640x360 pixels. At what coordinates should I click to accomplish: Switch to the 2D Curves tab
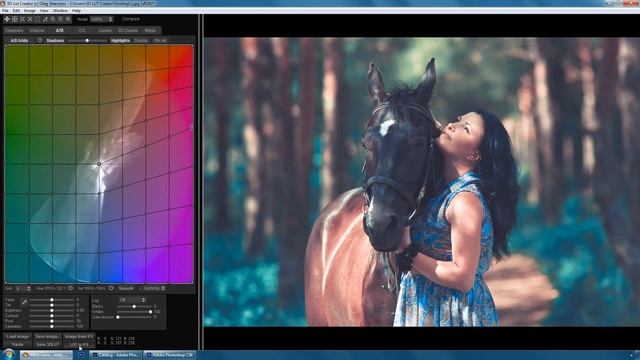click(x=128, y=31)
